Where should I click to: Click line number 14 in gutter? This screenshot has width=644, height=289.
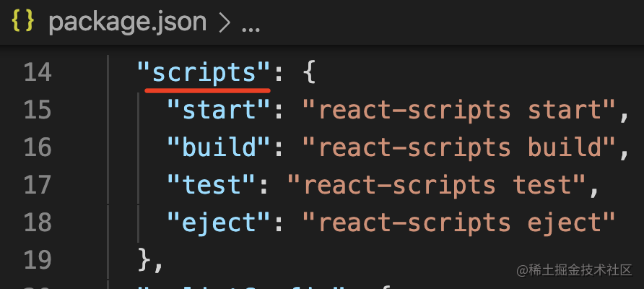[x=37, y=73]
